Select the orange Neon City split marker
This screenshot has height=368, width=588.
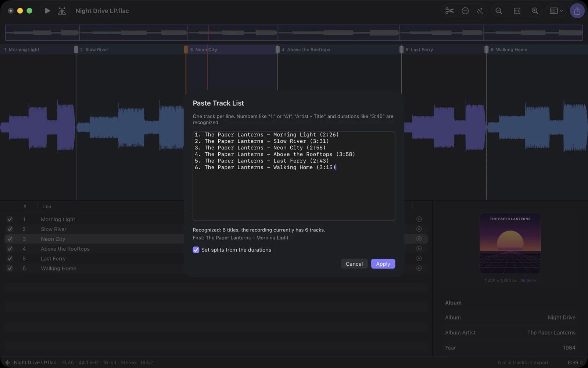(186, 49)
